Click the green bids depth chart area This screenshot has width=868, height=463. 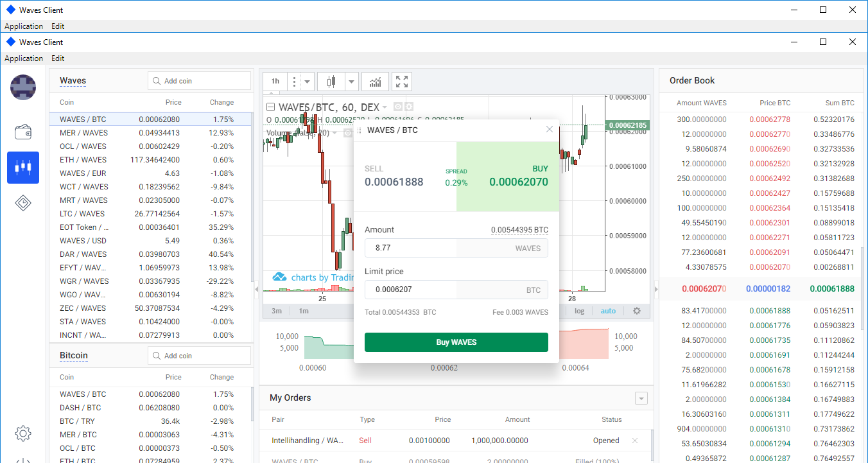point(328,347)
